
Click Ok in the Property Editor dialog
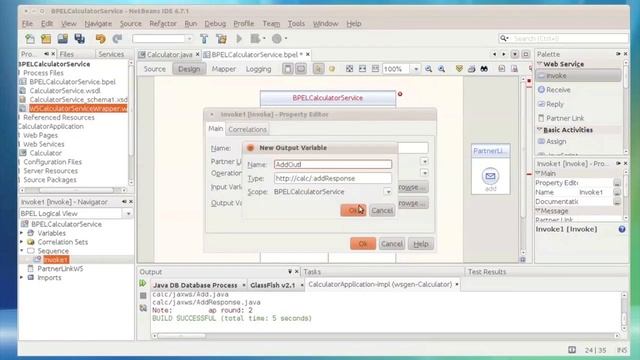click(x=363, y=244)
